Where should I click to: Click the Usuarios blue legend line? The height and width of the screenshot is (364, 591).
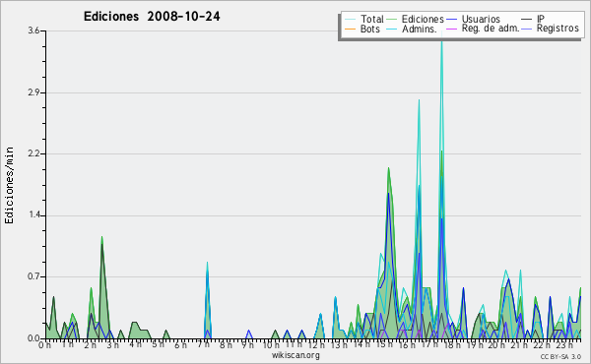pyautogui.click(x=451, y=20)
